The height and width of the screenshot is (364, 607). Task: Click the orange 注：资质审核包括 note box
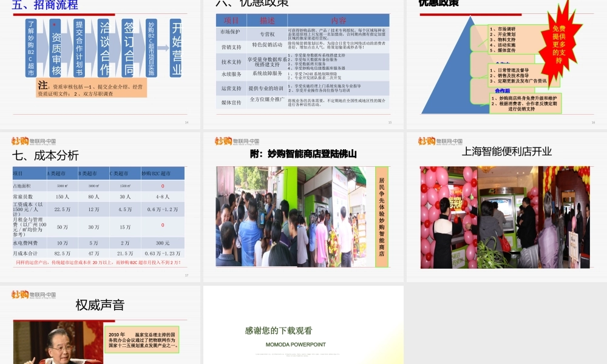[x=92, y=88]
